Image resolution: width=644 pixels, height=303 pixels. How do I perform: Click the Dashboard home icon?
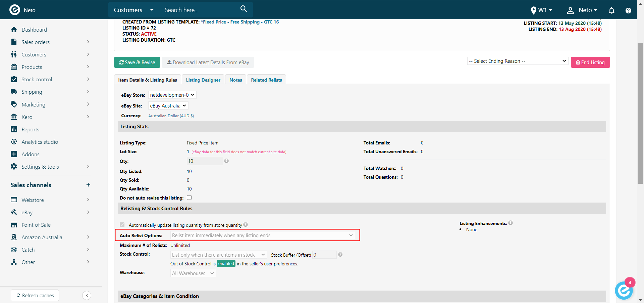(x=14, y=30)
